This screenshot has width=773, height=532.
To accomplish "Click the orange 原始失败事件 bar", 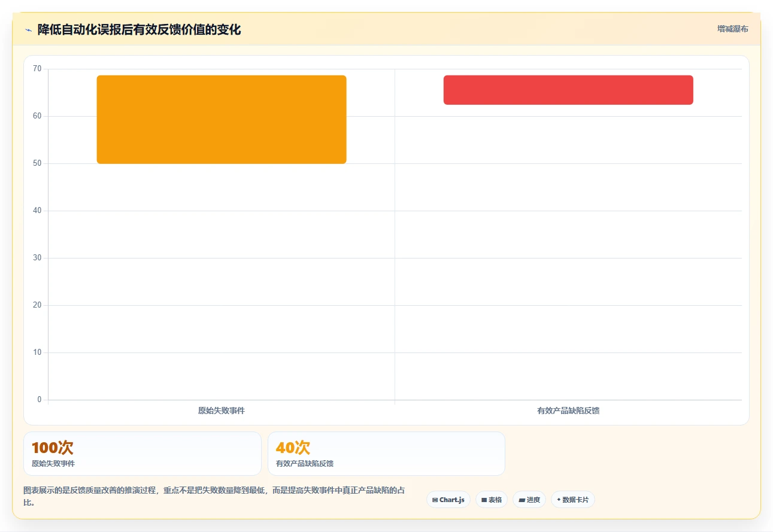I will [222, 119].
